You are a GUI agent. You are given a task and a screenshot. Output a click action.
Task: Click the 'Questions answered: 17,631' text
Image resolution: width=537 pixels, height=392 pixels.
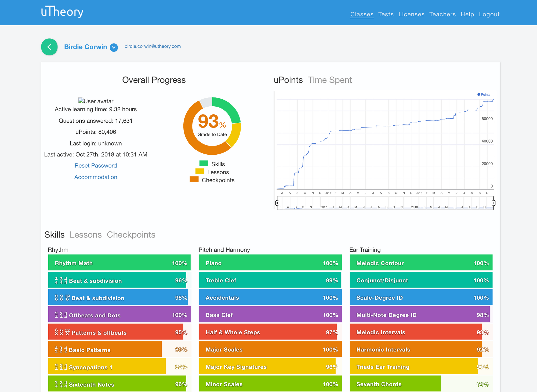pos(96,121)
